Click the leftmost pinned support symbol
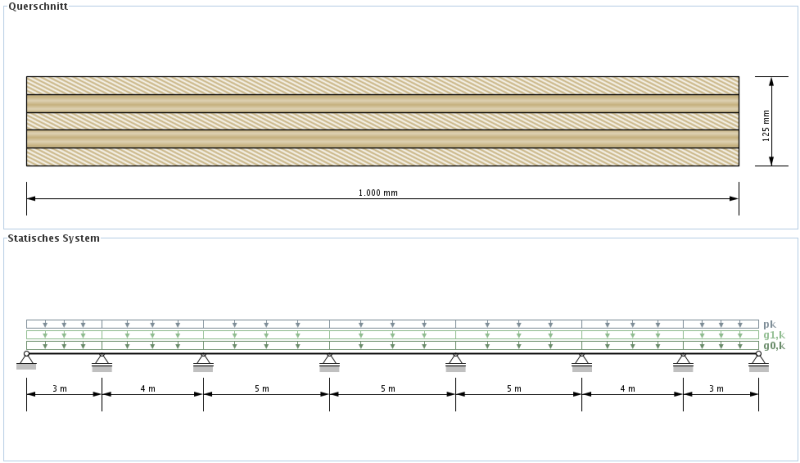 [26, 360]
